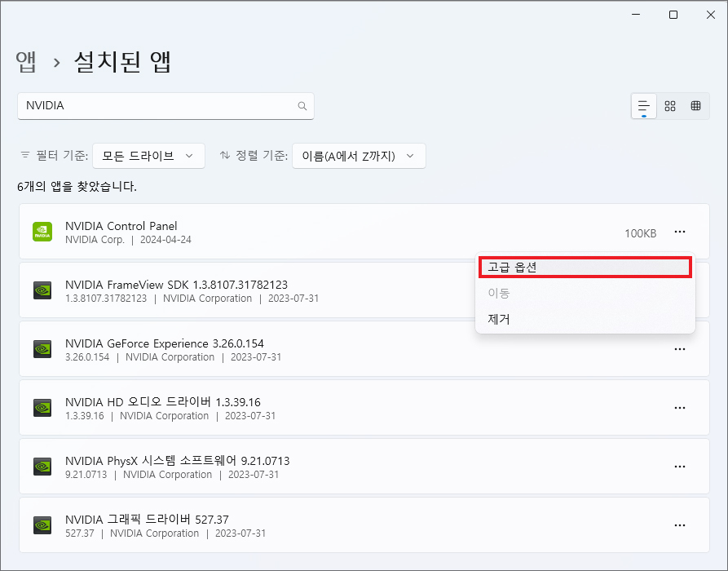
Task: Select 고급 옵션 from the context menu
Action: 585,268
